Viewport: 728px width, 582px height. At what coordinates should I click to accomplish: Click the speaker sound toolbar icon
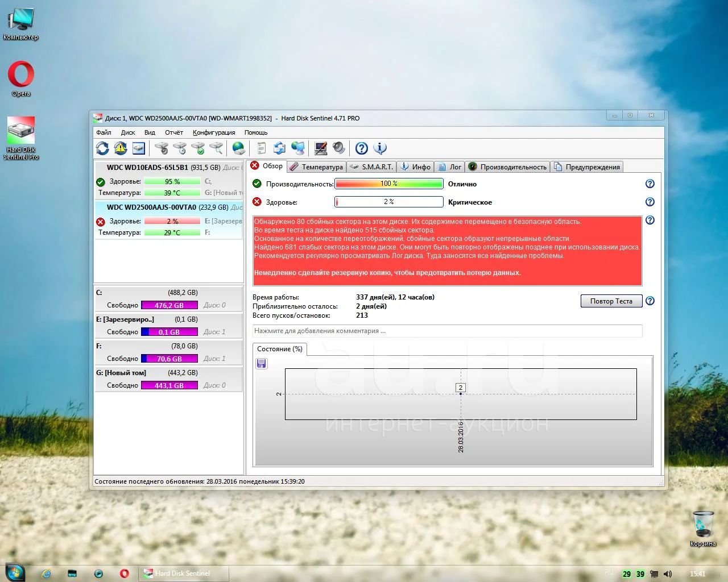[339, 148]
